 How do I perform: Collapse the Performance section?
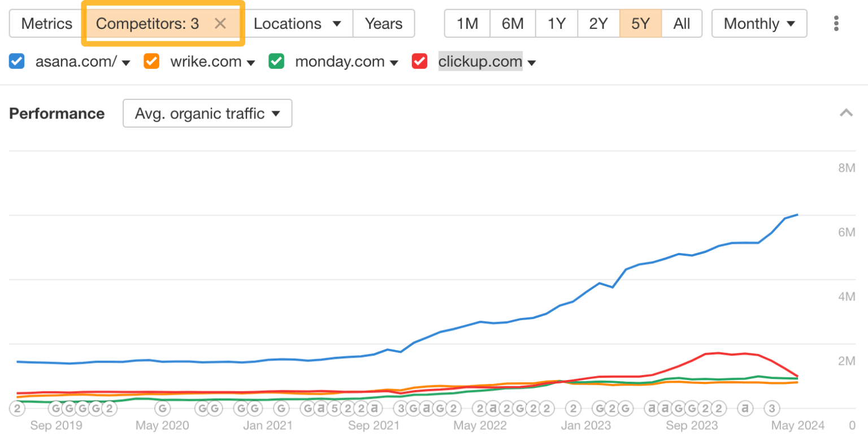click(x=846, y=112)
